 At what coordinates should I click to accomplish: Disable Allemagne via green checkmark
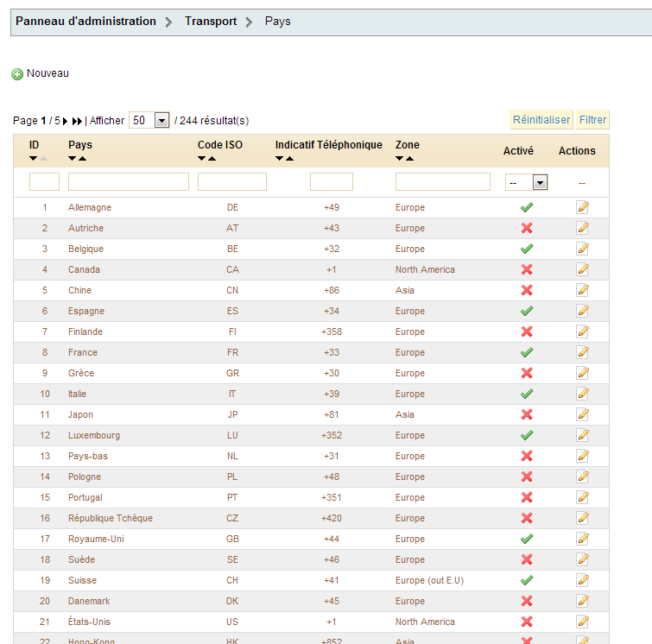point(527,207)
